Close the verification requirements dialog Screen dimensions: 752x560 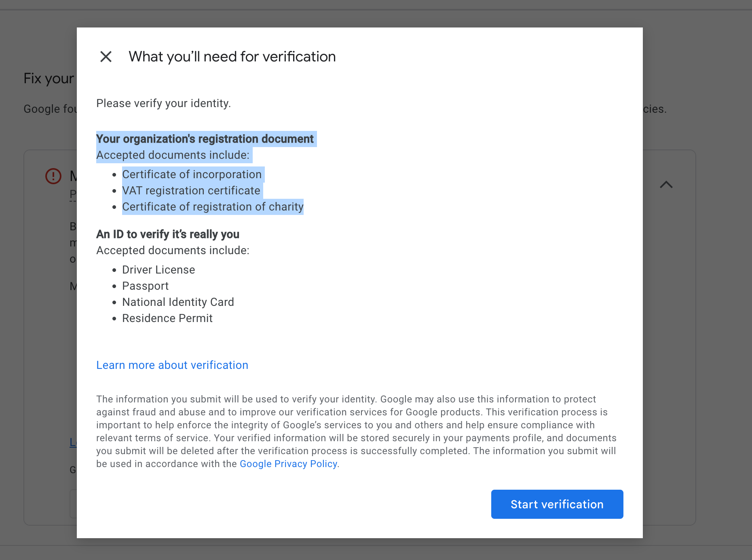tap(106, 57)
